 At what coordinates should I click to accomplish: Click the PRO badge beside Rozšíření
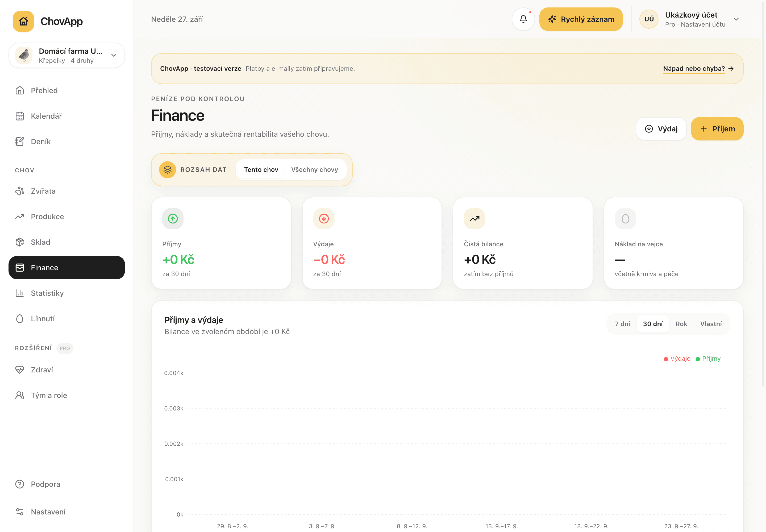pyautogui.click(x=65, y=348)
